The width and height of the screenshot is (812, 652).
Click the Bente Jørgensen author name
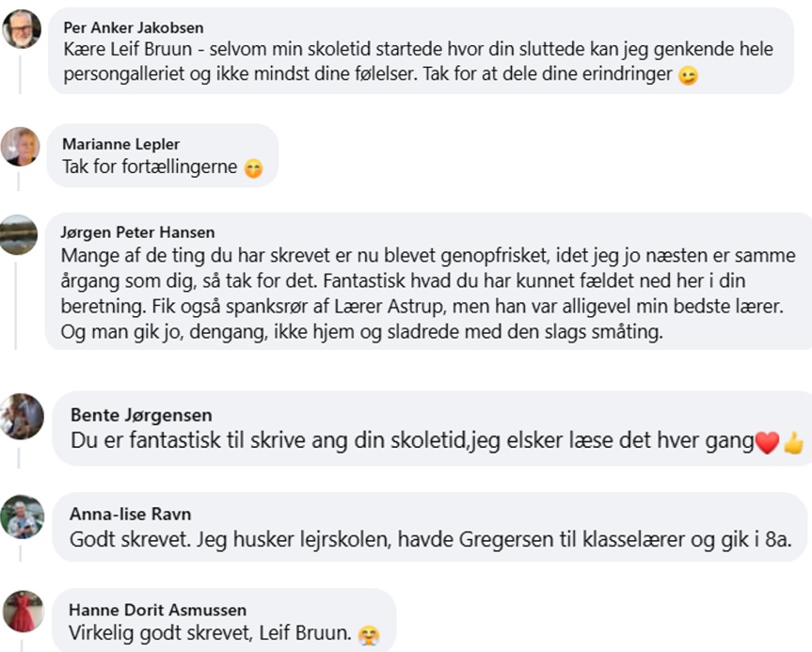(141, 415)
